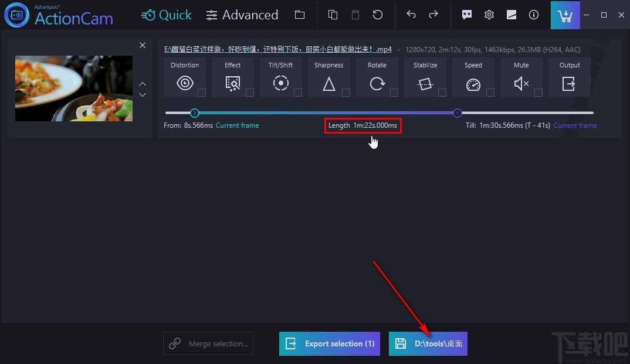Open the .mp4 file path link

[x=277, y=49]
